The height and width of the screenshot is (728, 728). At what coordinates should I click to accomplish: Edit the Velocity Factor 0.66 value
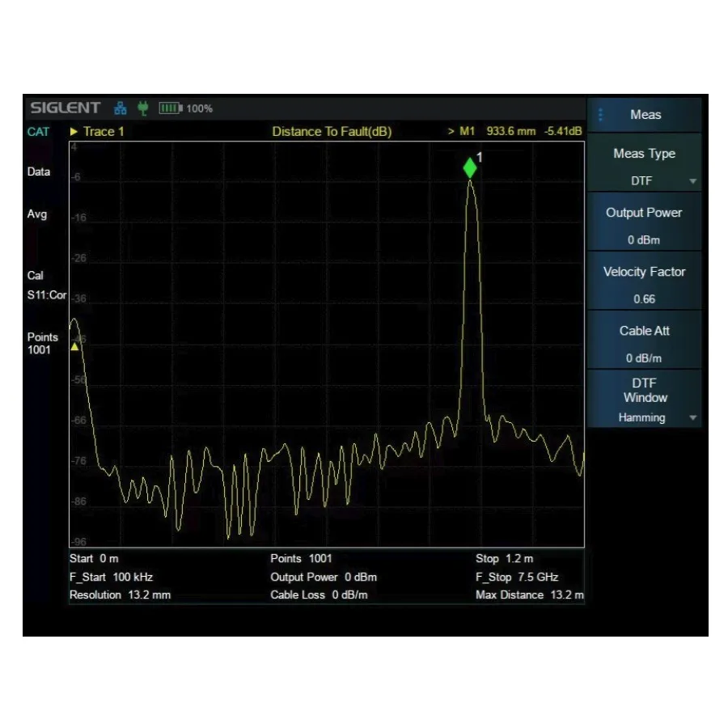click(644, 285)
